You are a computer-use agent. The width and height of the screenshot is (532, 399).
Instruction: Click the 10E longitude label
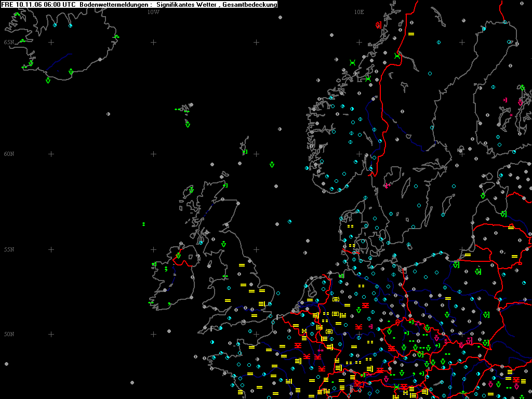pos(359,12)
